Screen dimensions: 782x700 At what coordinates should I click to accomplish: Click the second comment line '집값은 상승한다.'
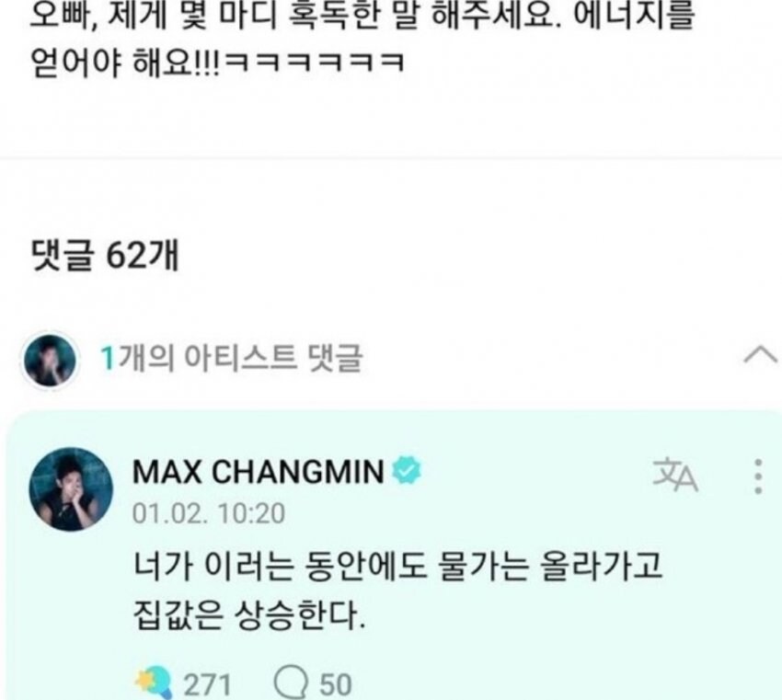[x=249, y=615]
